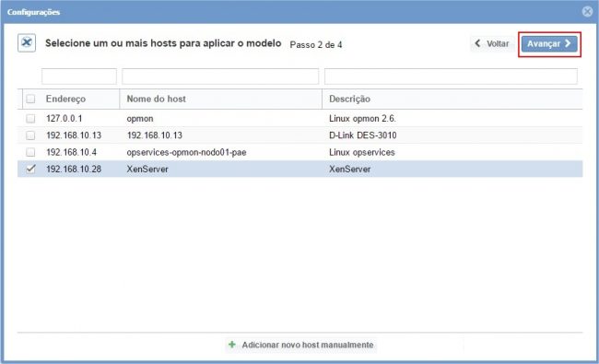The height and width of the screenshot is (364, 599).
Task: Check the 127.0.0.1 opmon host checkbox
Action: pyautogui.click(x=30, y=118)
